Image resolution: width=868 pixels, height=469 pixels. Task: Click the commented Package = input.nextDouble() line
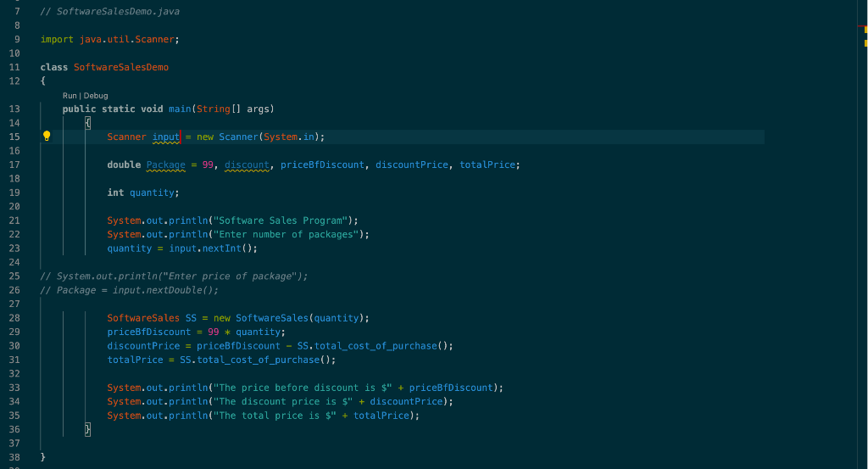pyautogui.click(x=129, y=290)
